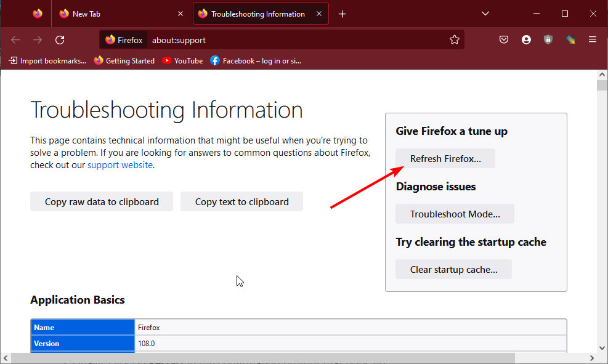
Task: Click the vertical scrollbar down arrow
Action: point(602,348)
